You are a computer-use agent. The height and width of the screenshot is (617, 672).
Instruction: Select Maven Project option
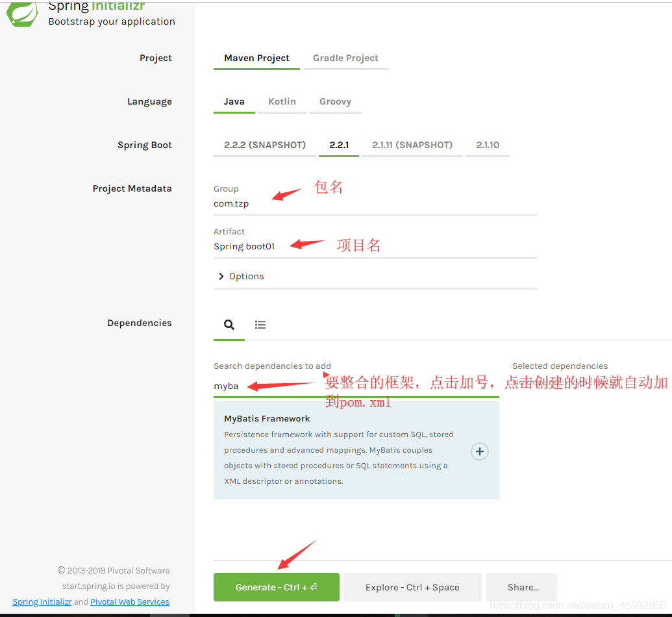(256, 58)
